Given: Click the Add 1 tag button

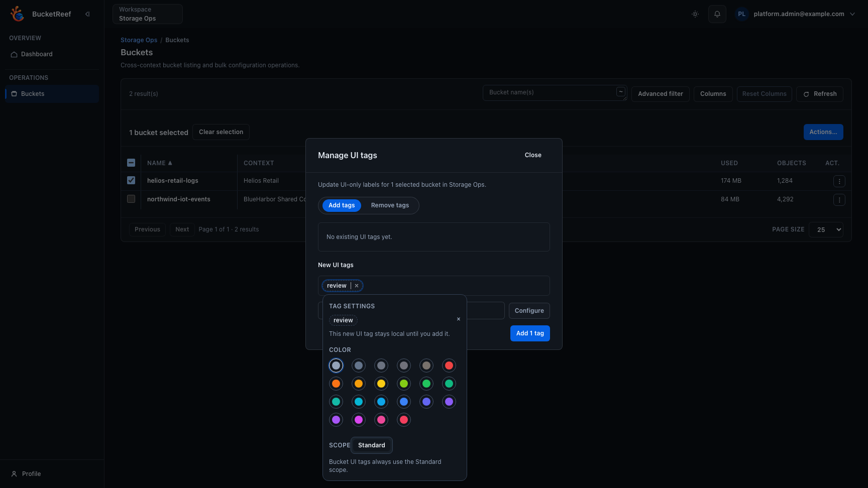Looking at the screenshot, I should pyautogui.click(x=530, y=333).
